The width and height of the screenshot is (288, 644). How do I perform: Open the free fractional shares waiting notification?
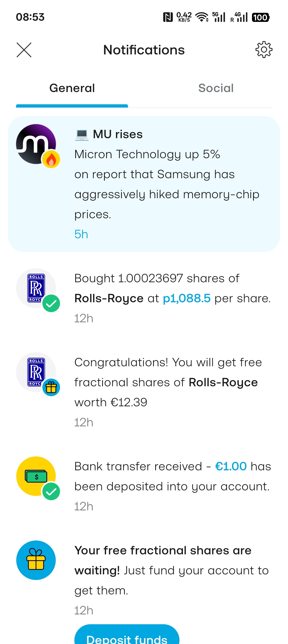click(171, 571)
